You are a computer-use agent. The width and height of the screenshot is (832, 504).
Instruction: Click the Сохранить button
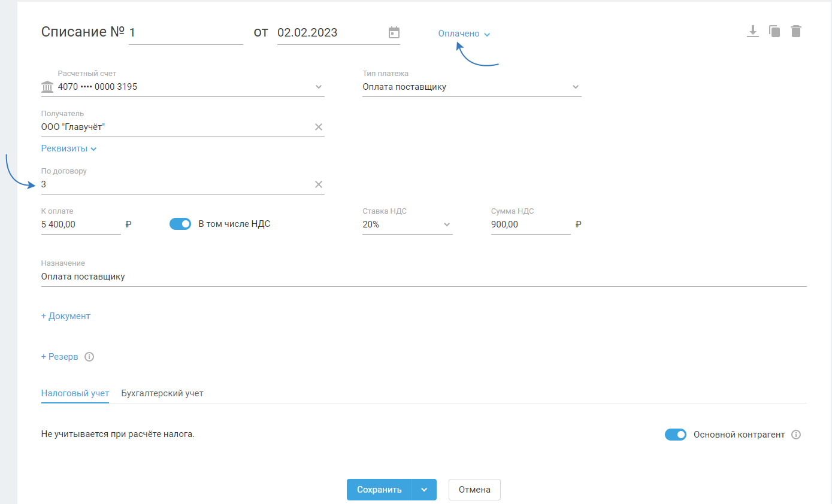379,490
